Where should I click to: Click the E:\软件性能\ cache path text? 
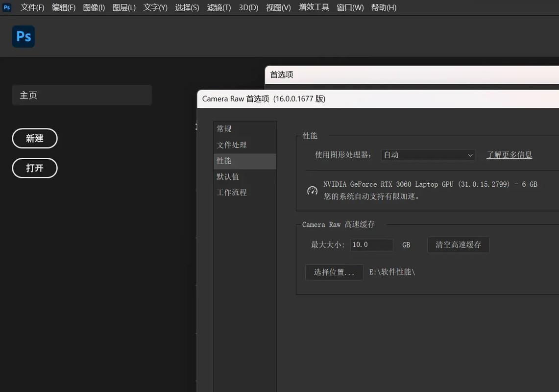tap(392, 272)
